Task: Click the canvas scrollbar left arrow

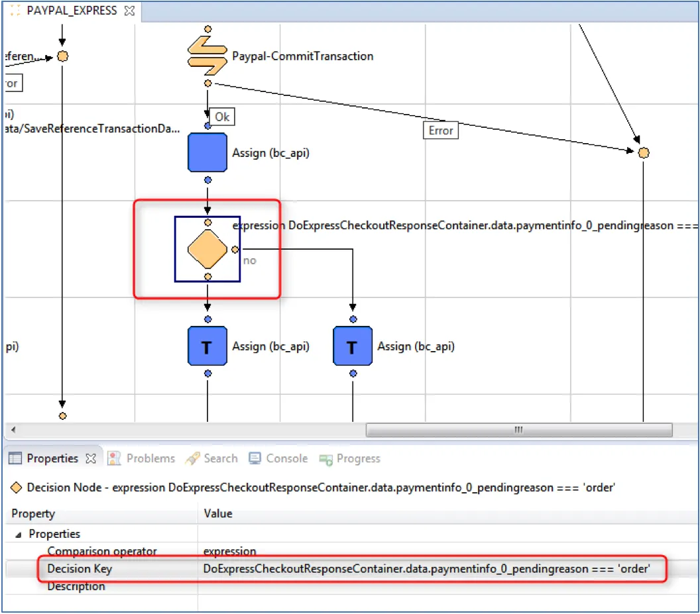Action: (13, 430)
